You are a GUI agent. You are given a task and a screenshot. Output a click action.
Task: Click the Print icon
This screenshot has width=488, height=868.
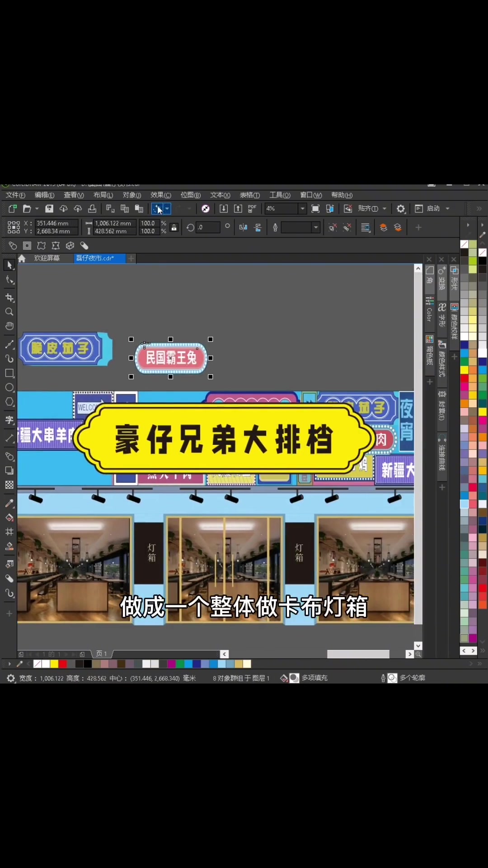pyautogui.click(x=92, y=208)
